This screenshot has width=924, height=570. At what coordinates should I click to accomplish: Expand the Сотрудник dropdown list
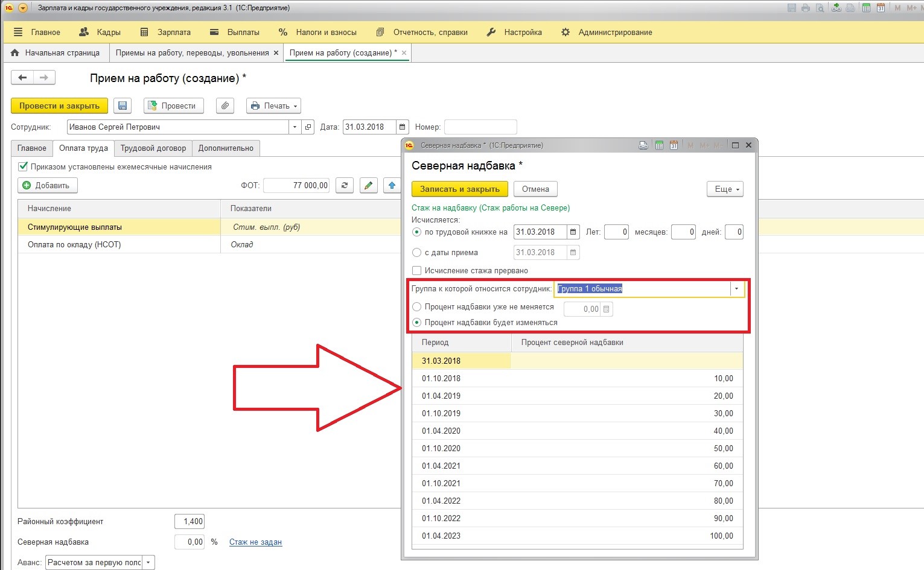(x=295, y=127)
